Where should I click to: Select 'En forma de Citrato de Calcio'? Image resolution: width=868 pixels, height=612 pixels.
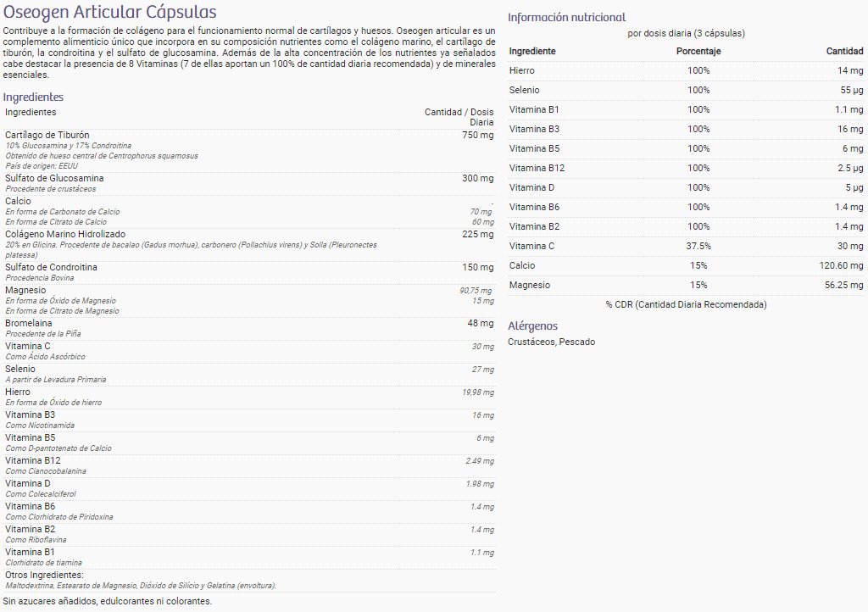pyautogui.click(x=56, y=222)
